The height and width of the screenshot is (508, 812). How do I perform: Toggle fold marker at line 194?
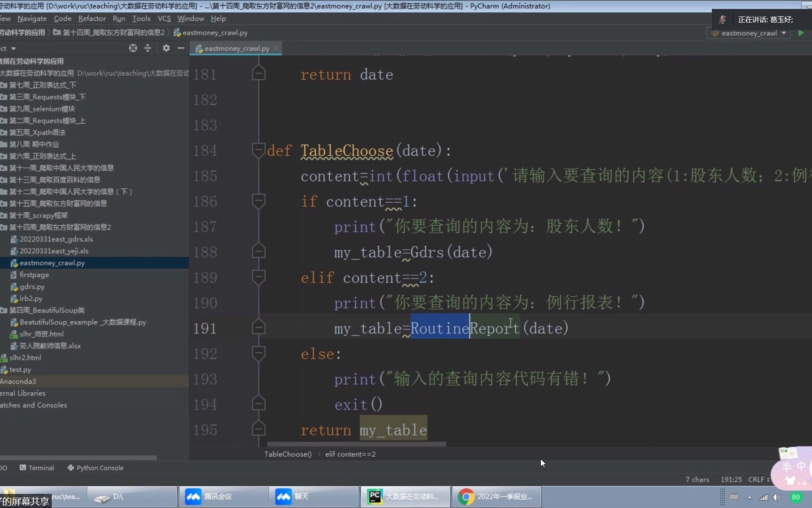pyautogui.click(x=258, y=404)
